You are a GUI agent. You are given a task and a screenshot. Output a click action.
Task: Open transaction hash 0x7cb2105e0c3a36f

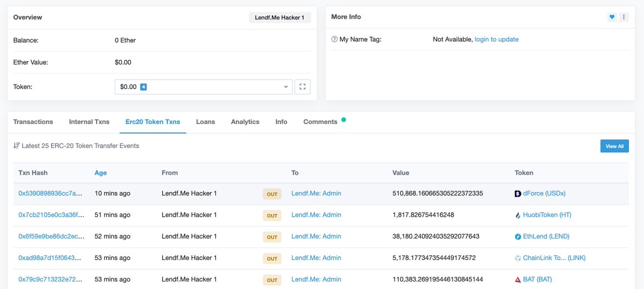(52, 214)
